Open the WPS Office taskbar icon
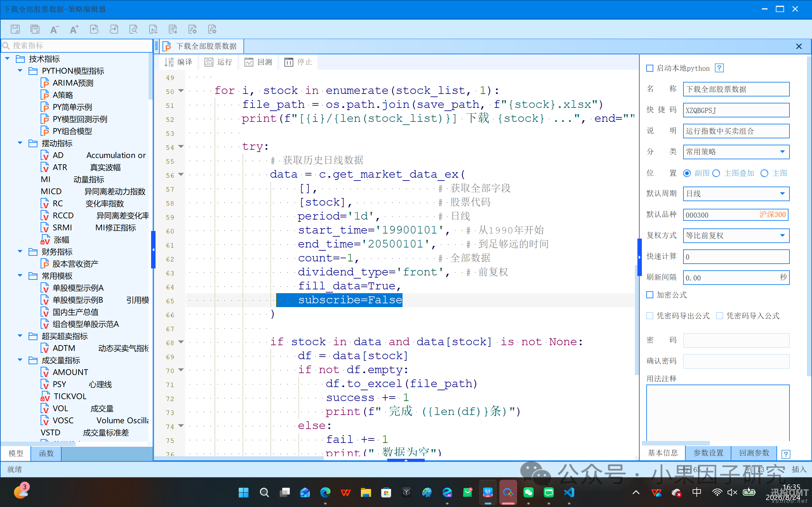This screenshot has height=507, width=812. [345, 492]
